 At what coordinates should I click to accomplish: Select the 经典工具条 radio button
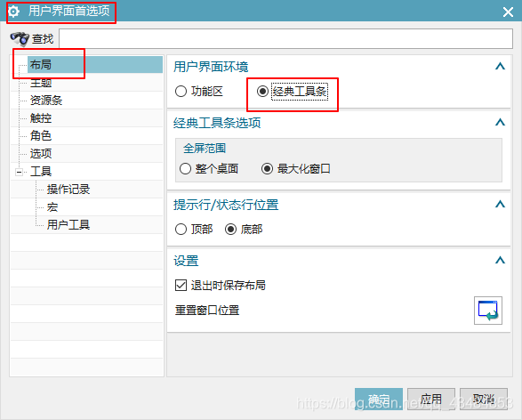tap(262, 92)
